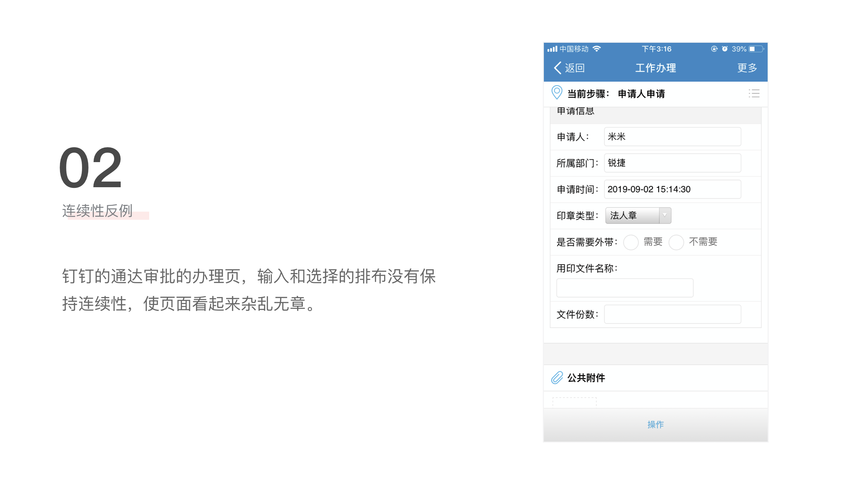Click the 申请人 field containing 米米

[672, 137]
